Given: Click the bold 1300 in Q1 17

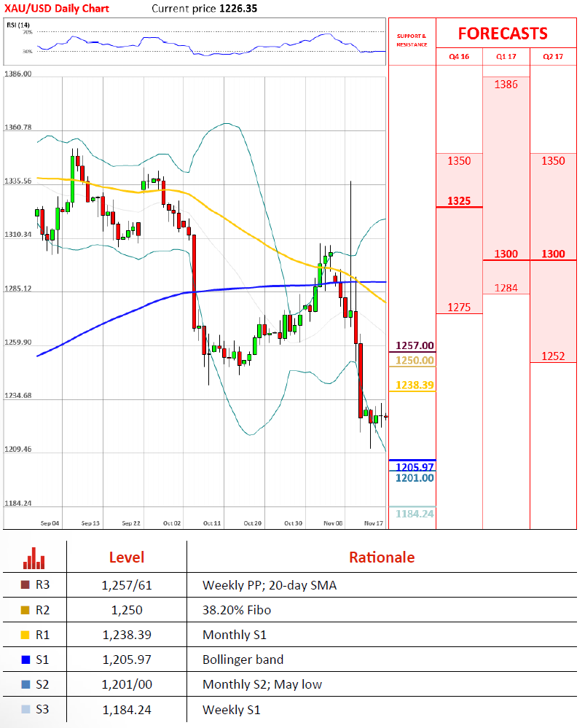Looking at the screenshot, I should pyautogui.click(x=506, y=254).
